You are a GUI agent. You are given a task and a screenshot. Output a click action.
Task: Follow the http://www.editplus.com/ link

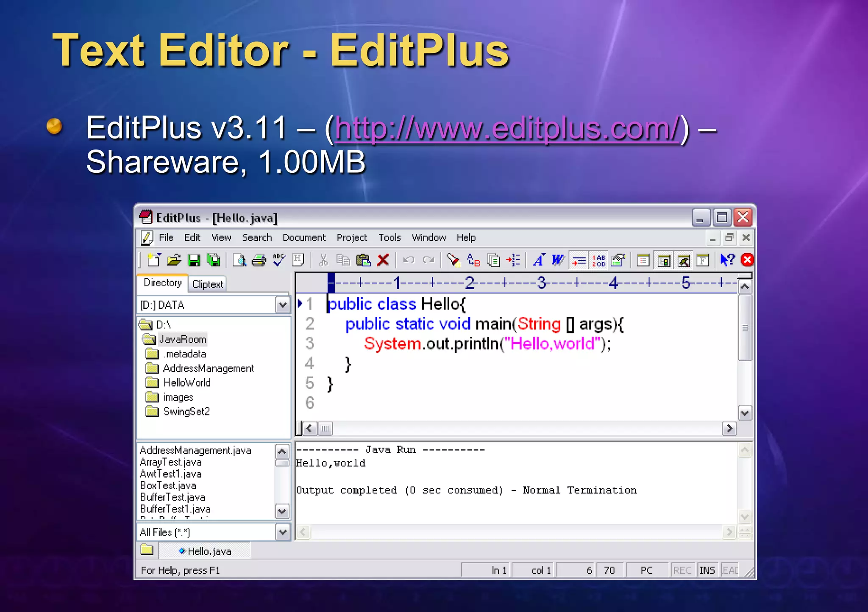507,128
